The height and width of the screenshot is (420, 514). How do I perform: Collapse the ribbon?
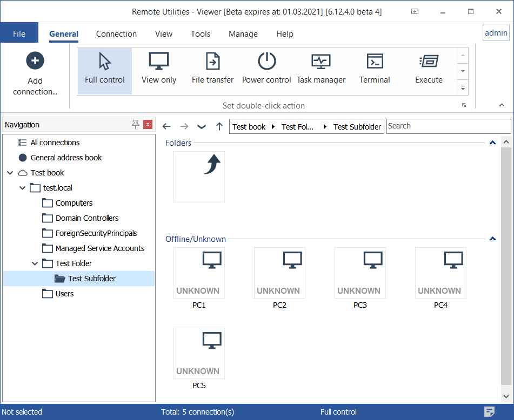tap(502, 105)
